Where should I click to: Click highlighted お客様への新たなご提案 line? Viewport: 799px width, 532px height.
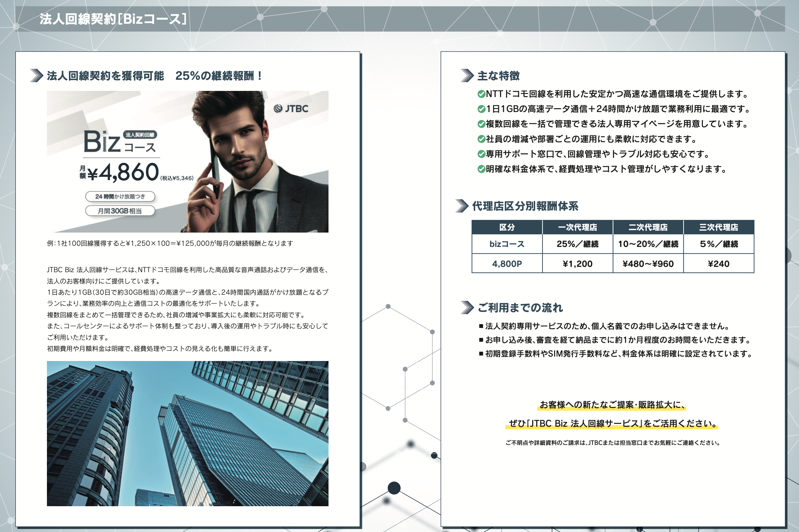click(612, 405)
